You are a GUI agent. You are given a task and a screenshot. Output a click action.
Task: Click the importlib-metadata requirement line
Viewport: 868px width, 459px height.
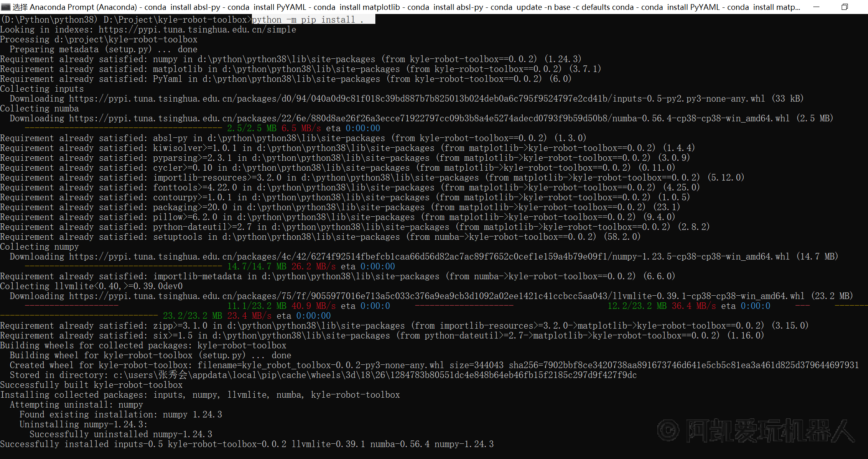337,276
